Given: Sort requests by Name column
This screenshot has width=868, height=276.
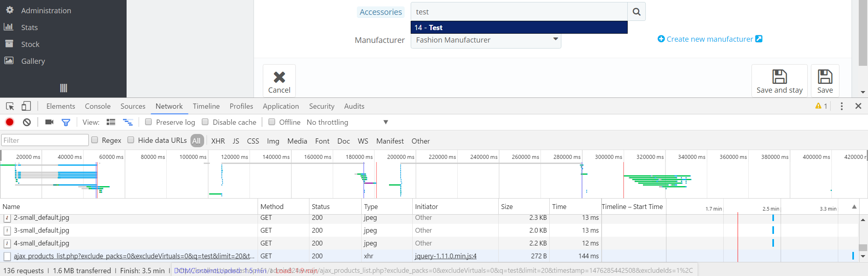Looking at the screenshot, I should pos(129,207).
